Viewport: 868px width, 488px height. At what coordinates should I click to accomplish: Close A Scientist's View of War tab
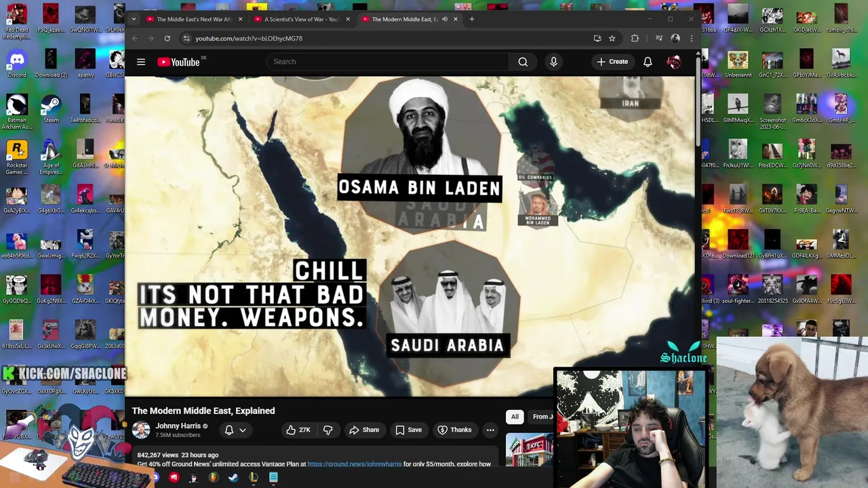348,19
